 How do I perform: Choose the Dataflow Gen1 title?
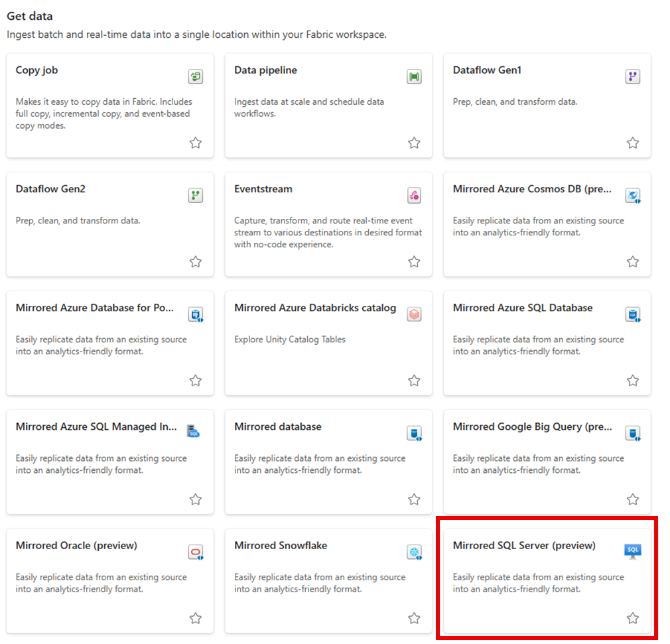coord(487,70)
